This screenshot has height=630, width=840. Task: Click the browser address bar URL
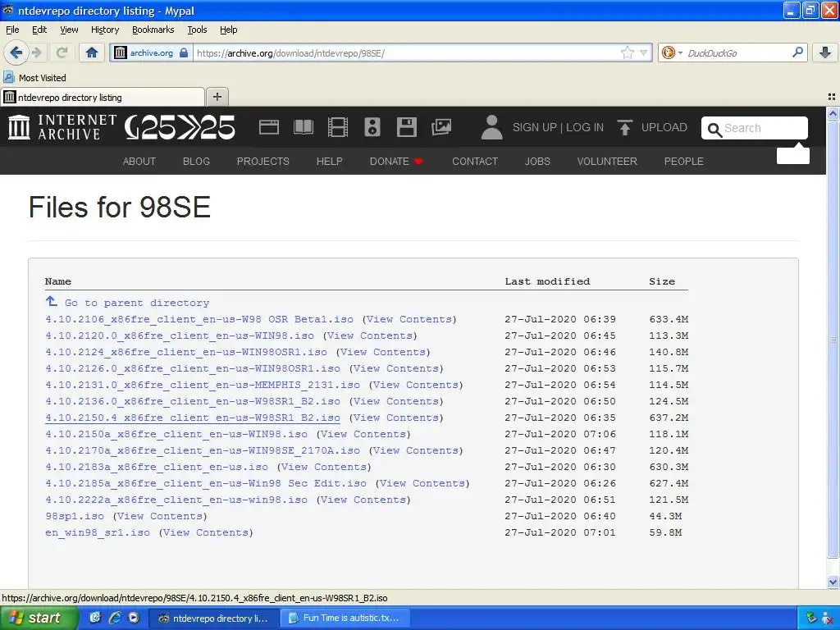coord(407,52)
